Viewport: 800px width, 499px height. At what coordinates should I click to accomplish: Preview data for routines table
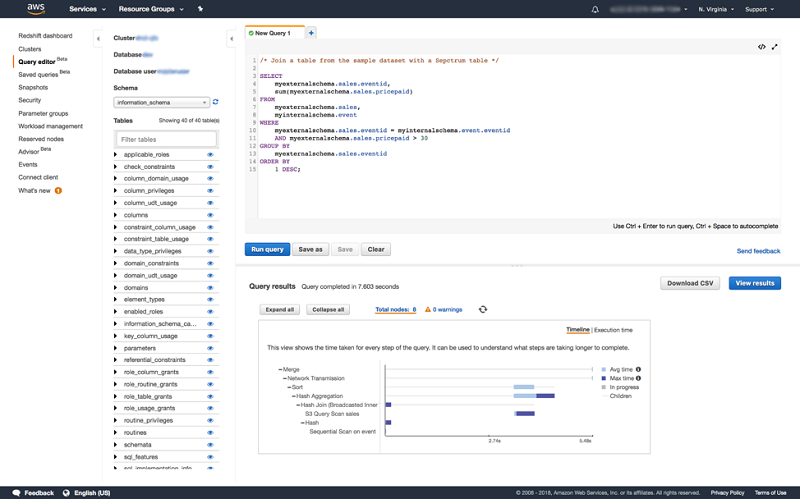click(x=210, y=433)
